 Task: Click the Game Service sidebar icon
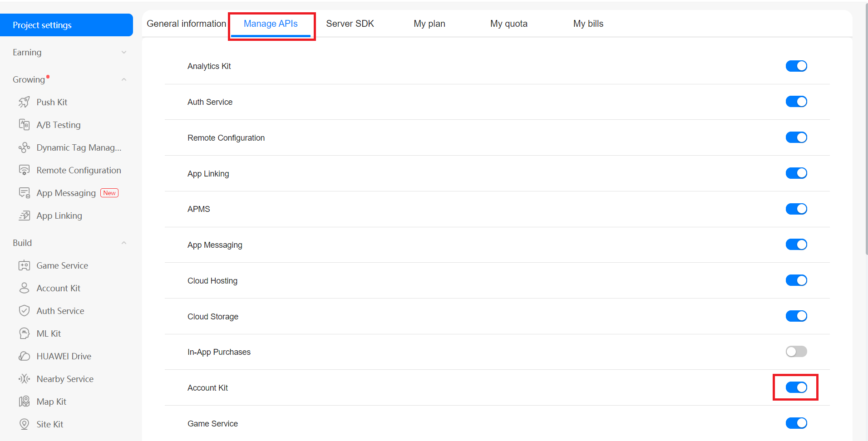(x=24, y=265)
